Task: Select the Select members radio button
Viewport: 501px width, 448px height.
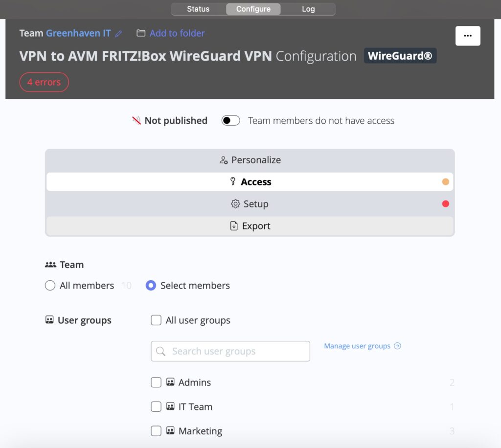Action: tap(151, 285)
